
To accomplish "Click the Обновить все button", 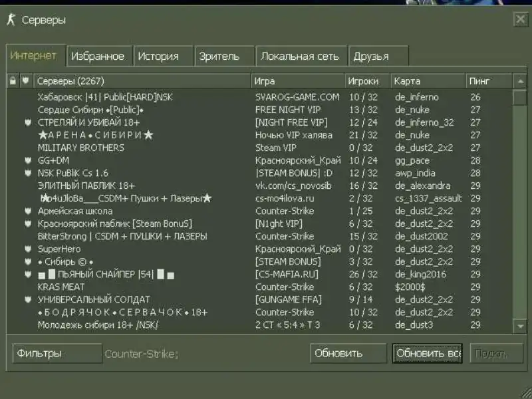I will pos(428,354).
